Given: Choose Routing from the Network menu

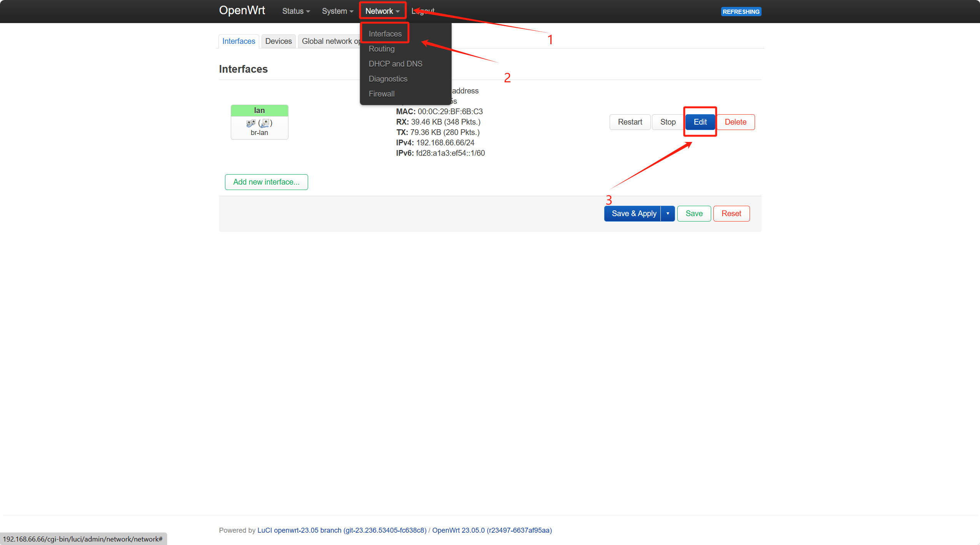Looking at the screenshot, I should (x=382, y=49).
